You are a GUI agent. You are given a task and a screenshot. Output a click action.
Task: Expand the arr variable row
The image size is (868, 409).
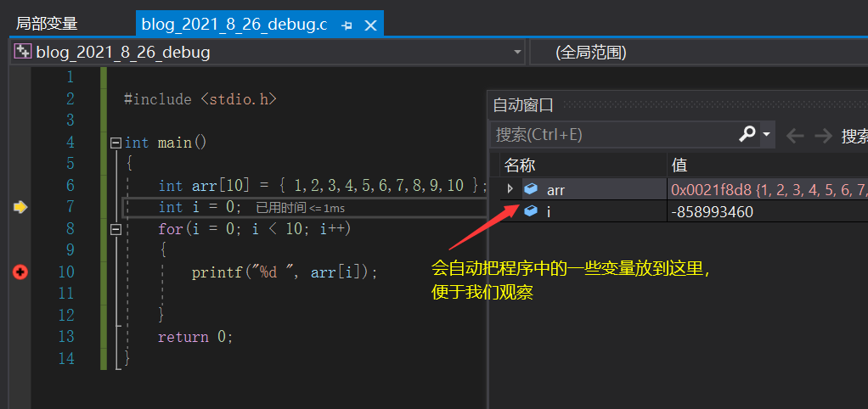(x=510, y=189)
